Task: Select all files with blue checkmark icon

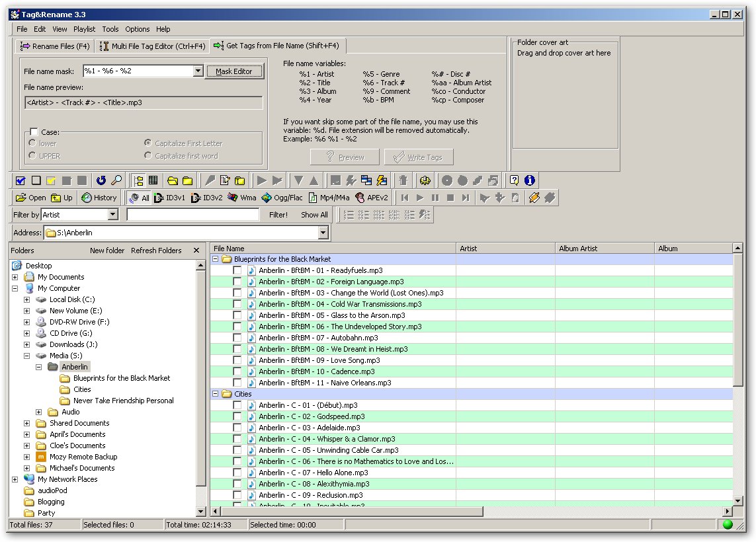Action: point(21,180)
